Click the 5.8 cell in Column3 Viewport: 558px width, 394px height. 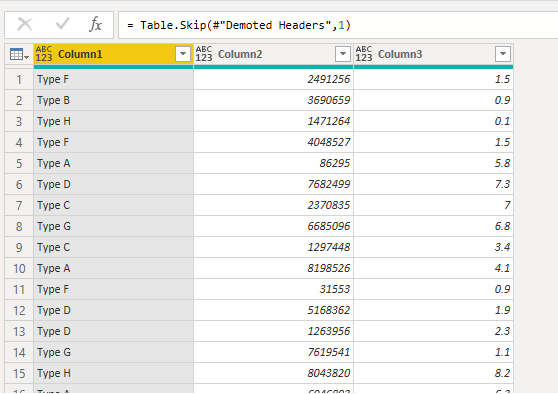pyautogui.click(x=433, y=163)
